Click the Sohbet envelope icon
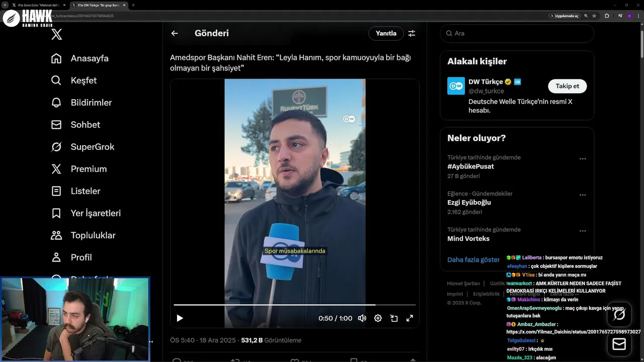Screen dimensions: 644x362 (56, 125)
